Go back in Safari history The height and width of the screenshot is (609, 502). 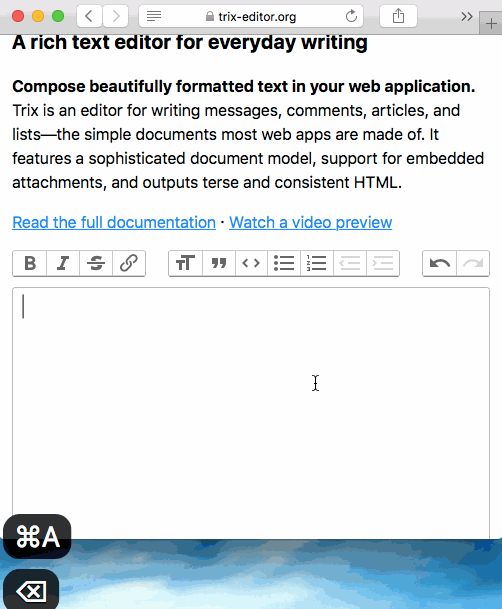tap(89, 16)
